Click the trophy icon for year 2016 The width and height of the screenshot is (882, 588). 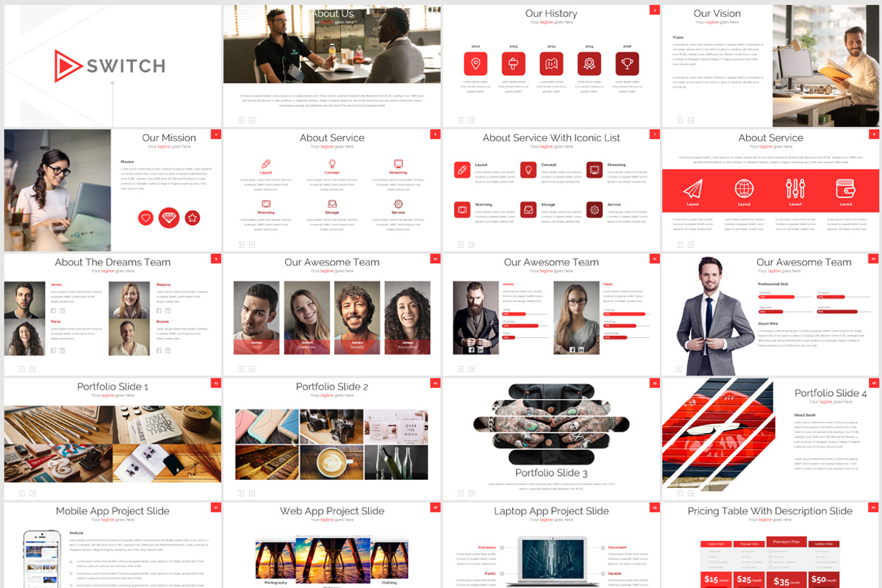click(x=628, y=63)
